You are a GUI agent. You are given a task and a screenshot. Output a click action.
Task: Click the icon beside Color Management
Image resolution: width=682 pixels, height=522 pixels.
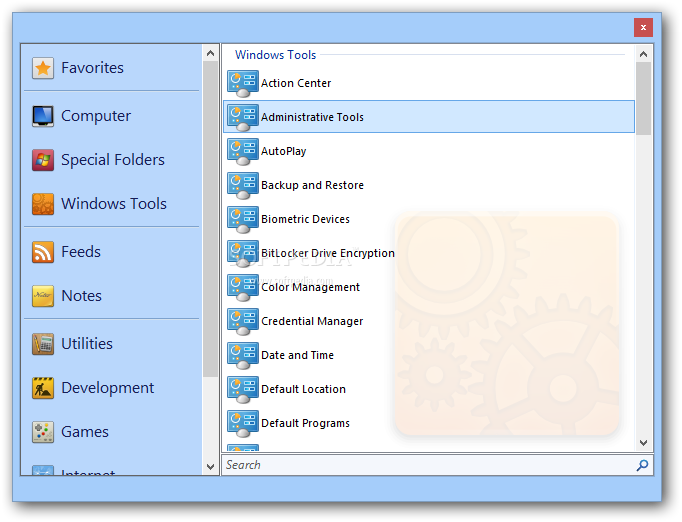243,287
